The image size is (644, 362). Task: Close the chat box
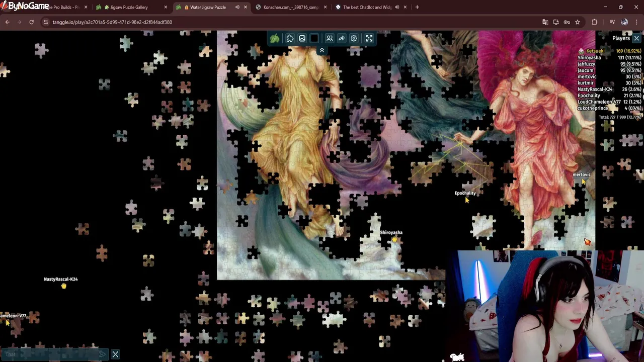[115, 354]
